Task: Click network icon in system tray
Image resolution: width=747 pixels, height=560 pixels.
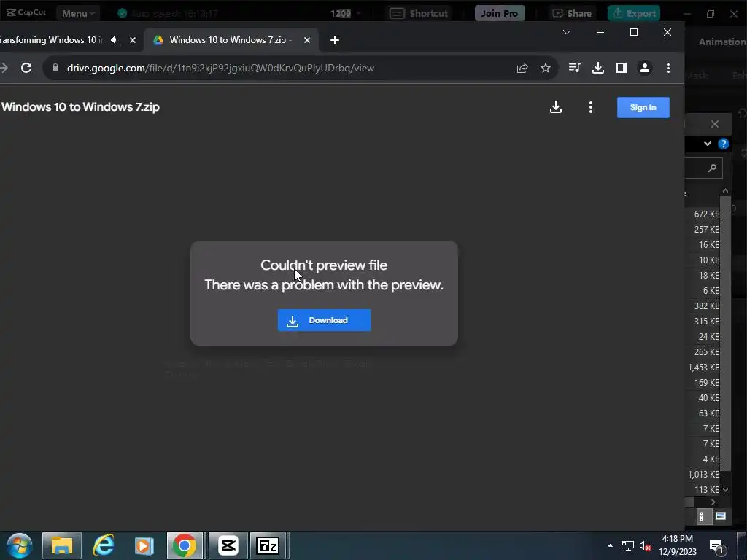Action: click(x=628, y=545)
